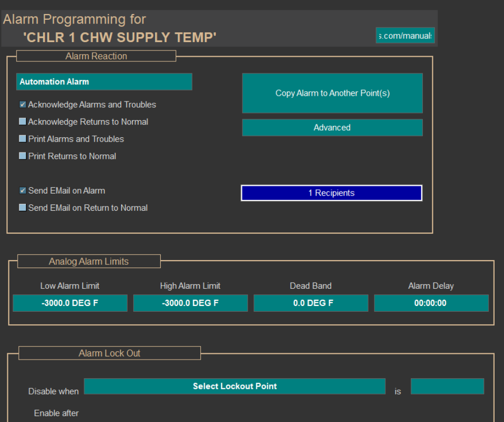The width and height of the screenshot is (504, 422).
Task: Open the Advanced alarm settings
Action: (332, 127)
